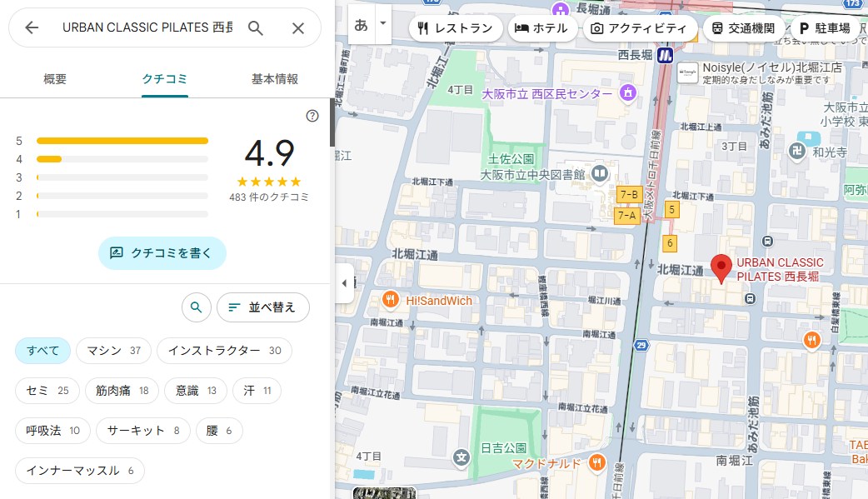The height and width of the screenshot is (499, 868).
Task: Open the review help question mark icon
Action: click(x=312, y=116)
